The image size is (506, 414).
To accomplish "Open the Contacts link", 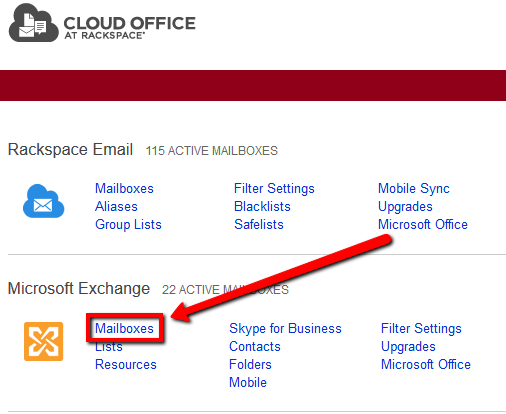I will pyautogui.click(x=255, y=346).
